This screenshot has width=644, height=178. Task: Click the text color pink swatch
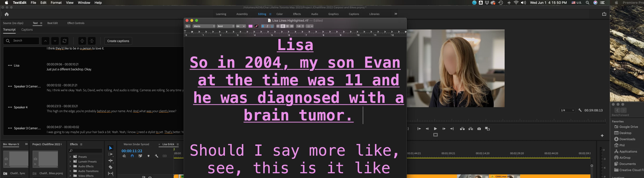[x=250, y=26]
